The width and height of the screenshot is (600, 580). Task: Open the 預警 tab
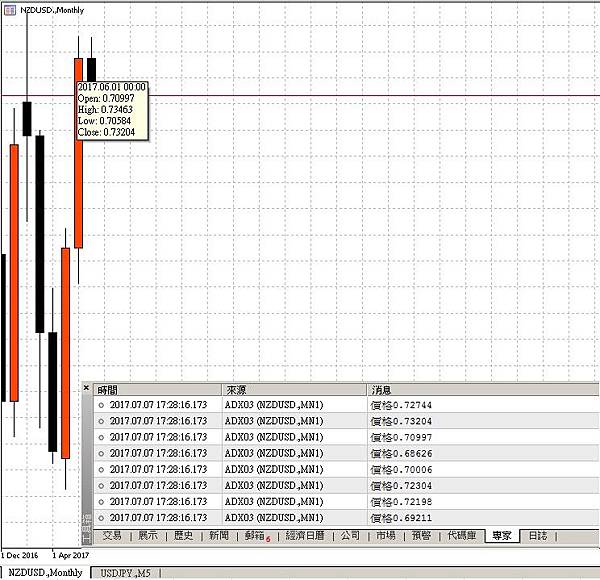421,536
